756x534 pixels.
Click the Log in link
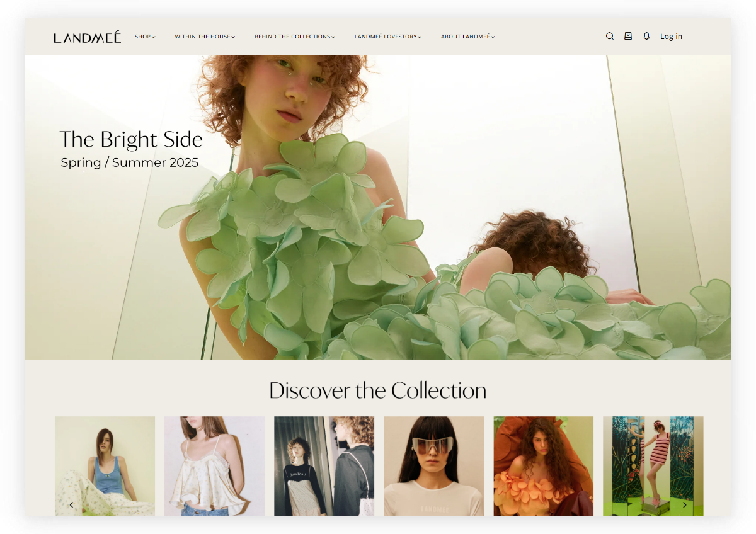click(x=671, y=36)
